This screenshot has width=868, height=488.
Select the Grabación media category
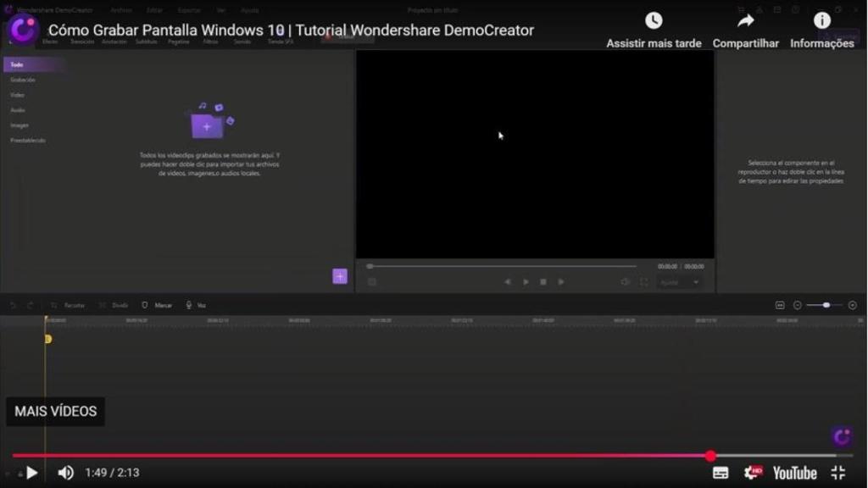tap(23, 80)
